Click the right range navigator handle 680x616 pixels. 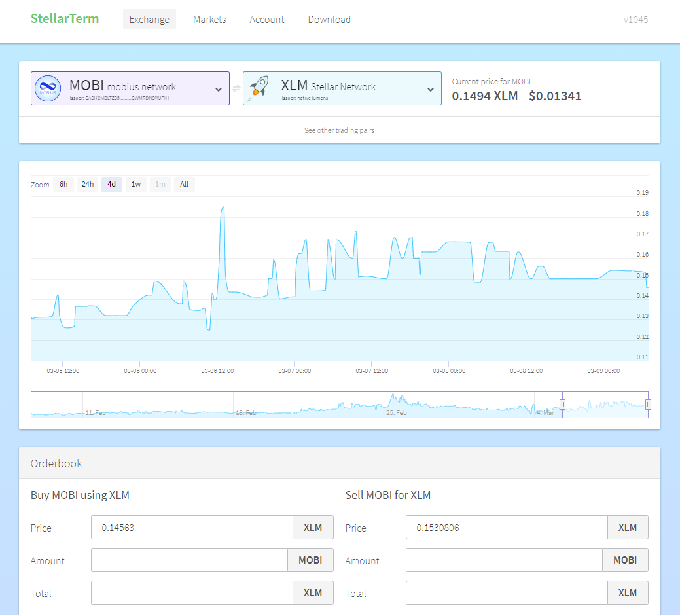648,405
